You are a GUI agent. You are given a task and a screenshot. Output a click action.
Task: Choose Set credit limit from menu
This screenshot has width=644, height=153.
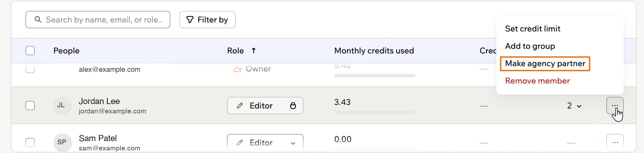[533, 29]
